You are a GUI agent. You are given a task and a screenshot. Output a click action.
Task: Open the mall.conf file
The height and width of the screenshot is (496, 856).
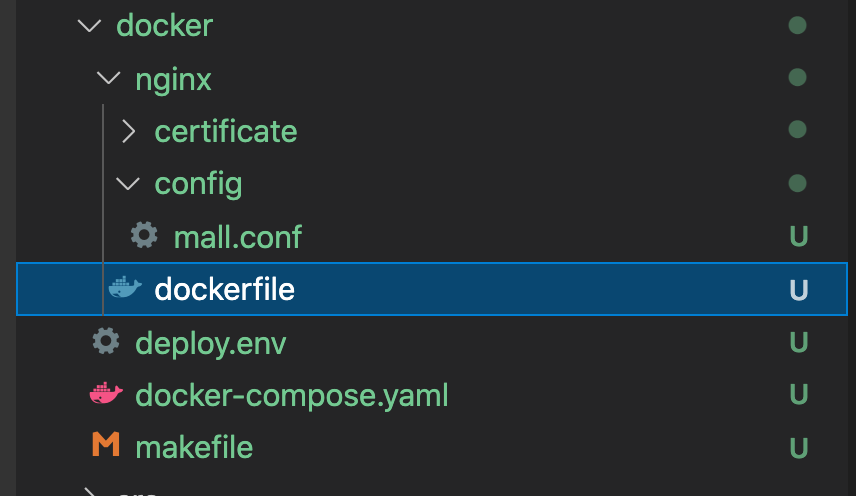(237, 237)
